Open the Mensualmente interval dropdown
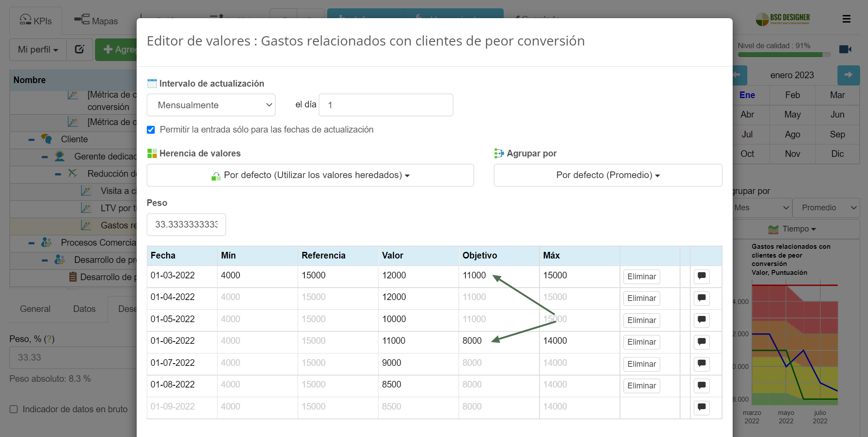 click(x=211, y=105)
